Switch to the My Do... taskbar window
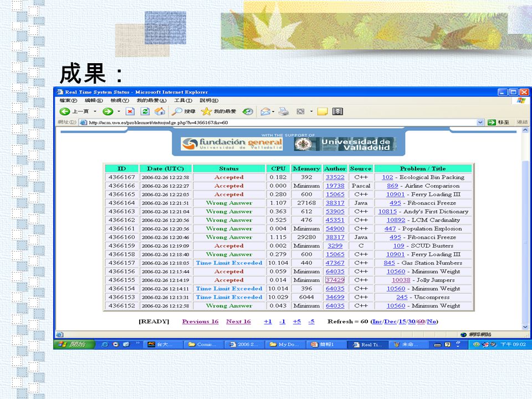Screen dimensions: 532x399 click(x=285, y=344)
